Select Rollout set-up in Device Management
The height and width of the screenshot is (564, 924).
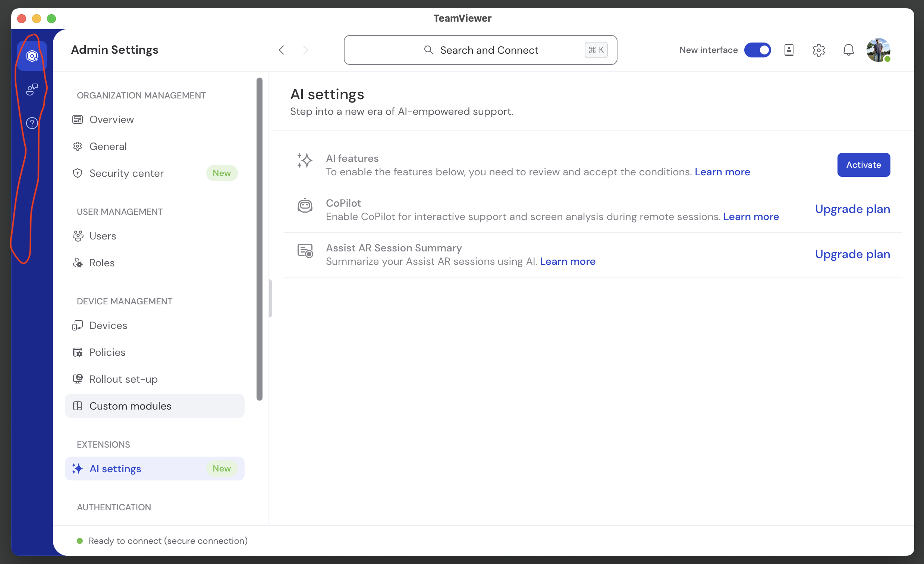pos(123,379)
